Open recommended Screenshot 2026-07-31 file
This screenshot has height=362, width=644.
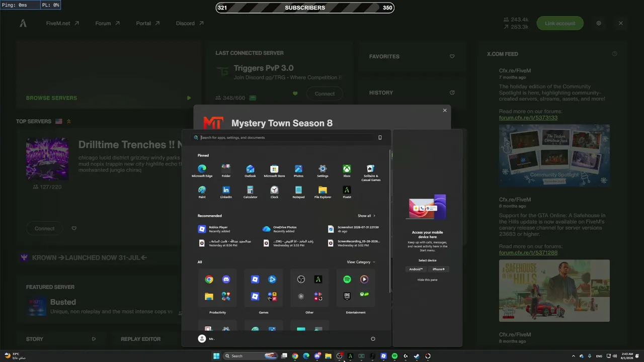353,229
